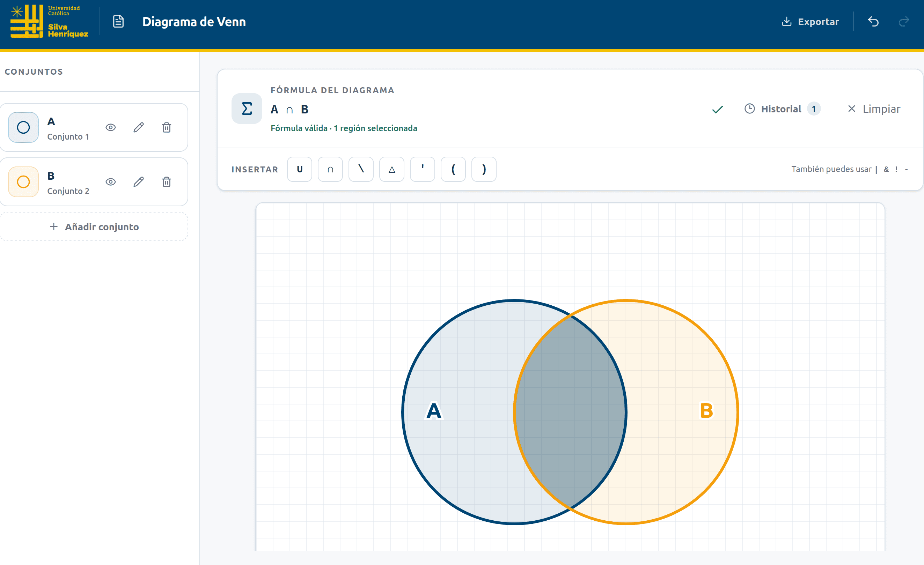This screenshot has width=924, height=565.
Task: Click the document icon beside the title
Action: 118,21
